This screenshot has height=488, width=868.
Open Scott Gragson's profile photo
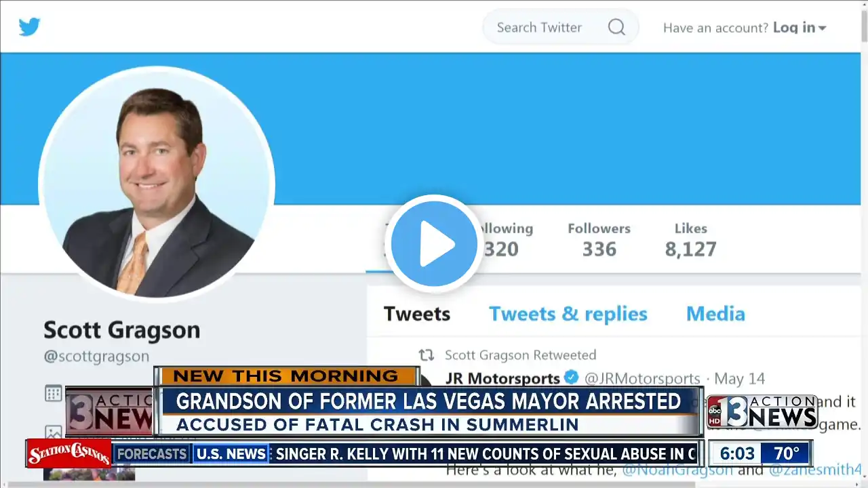pos(157,184)
